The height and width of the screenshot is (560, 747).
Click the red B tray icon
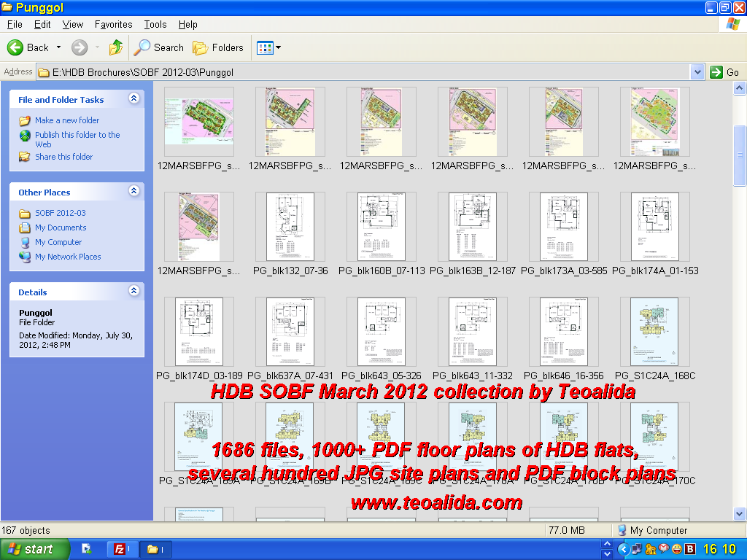coord(689,549)
